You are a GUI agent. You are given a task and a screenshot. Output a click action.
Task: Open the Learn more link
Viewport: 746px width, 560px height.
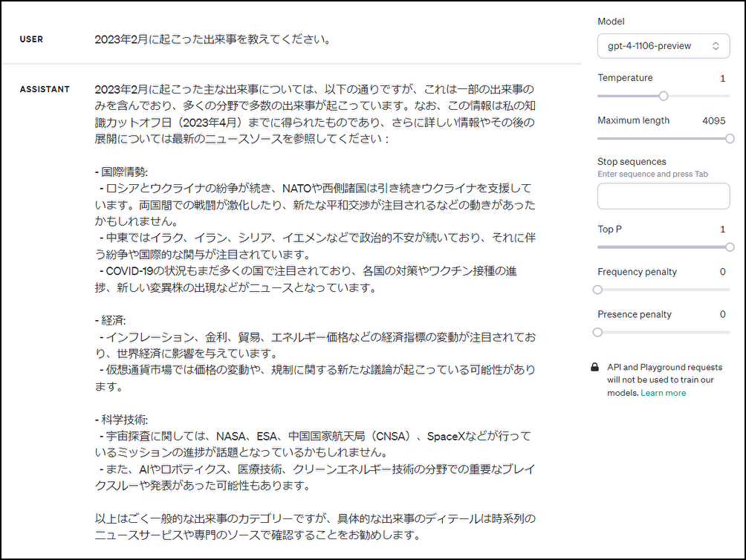pos(664,393)
